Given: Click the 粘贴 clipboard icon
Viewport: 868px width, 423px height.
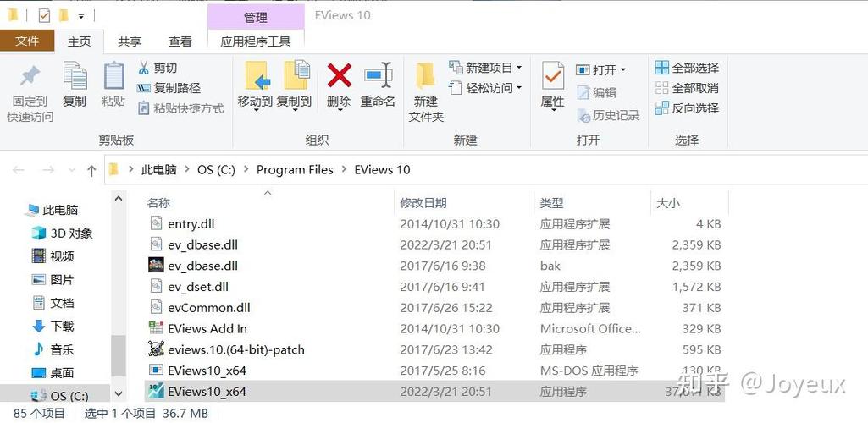Looking at the screenshot, I should [113, 76].
